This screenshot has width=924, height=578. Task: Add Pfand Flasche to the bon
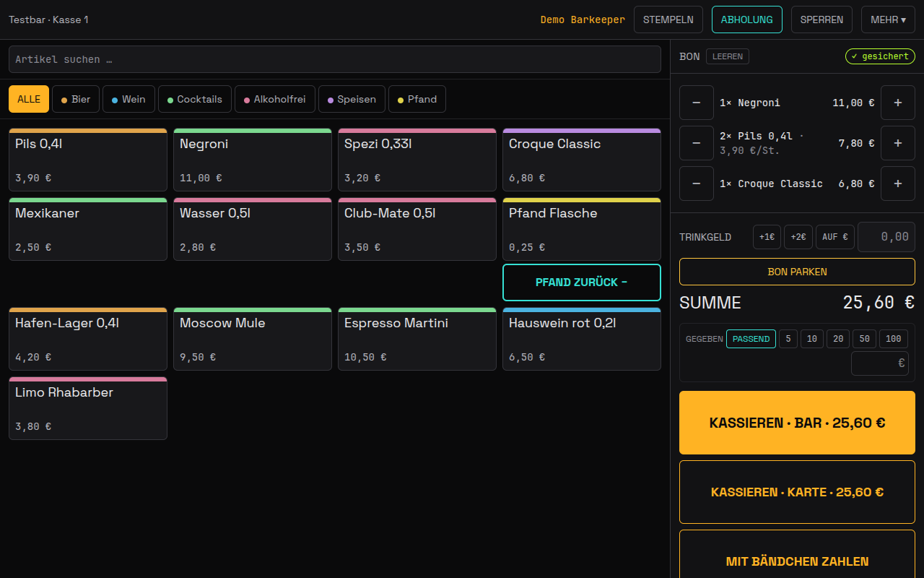[x=582, y=229]
